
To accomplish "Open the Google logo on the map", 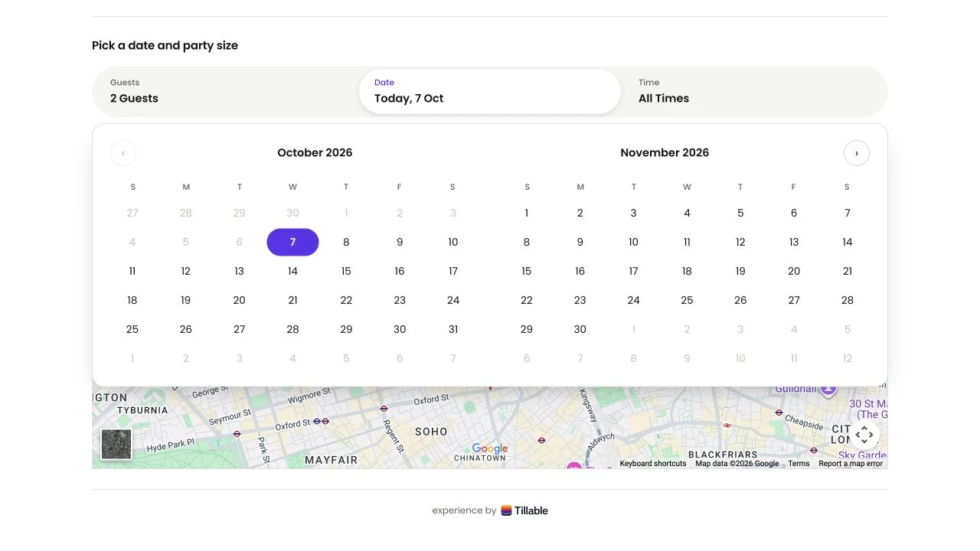I will click(490, 448).
